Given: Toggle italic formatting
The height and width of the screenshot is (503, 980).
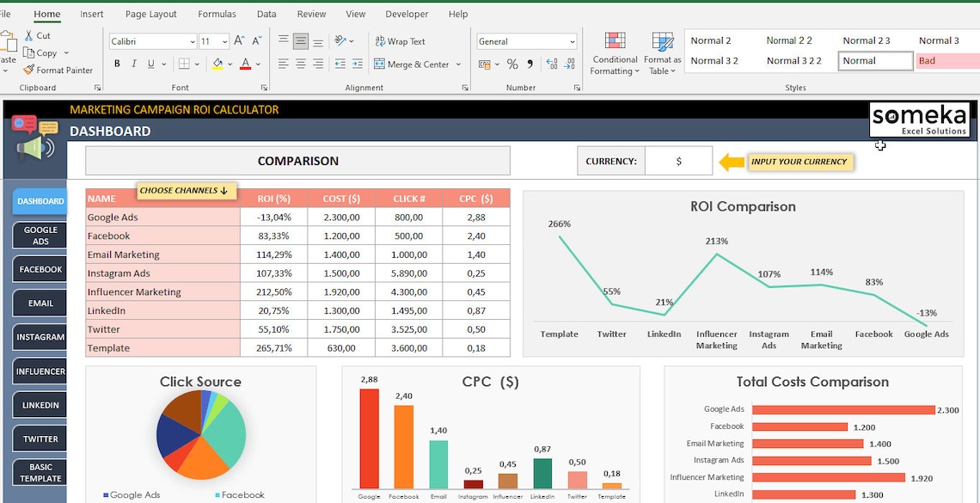Looking at the screenshot, I should pyautogui.click(x=133, y=64).
